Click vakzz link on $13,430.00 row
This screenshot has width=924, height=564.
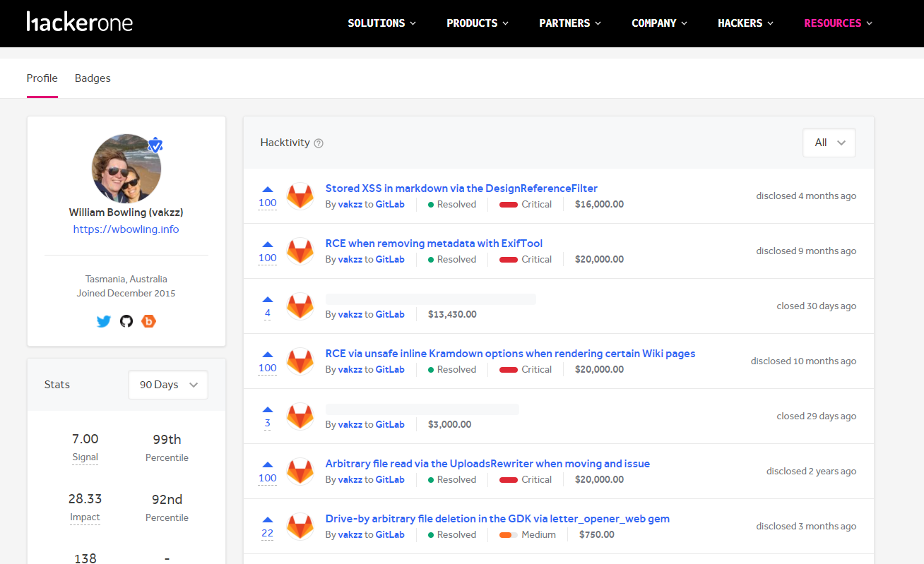(350, 315)
